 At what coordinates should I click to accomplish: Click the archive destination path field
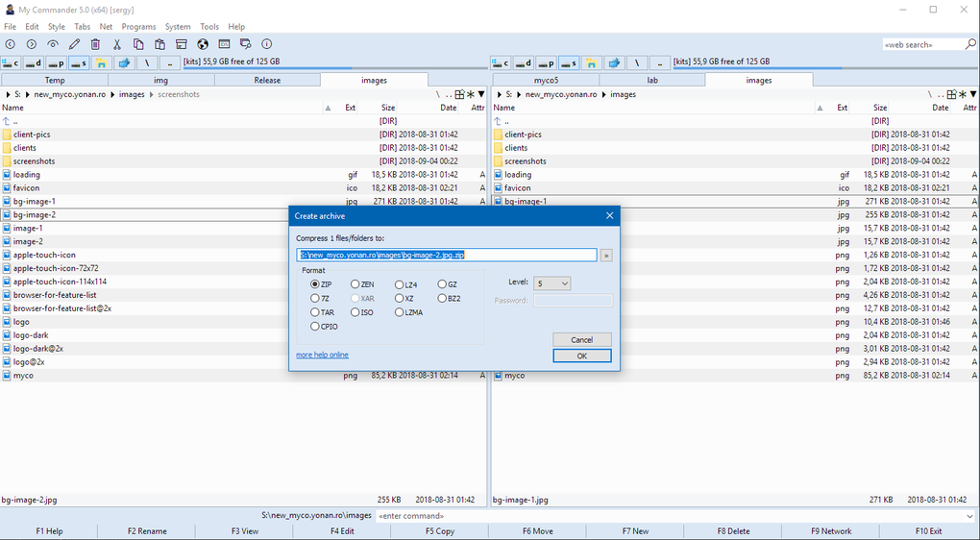(x=447, y=256)
